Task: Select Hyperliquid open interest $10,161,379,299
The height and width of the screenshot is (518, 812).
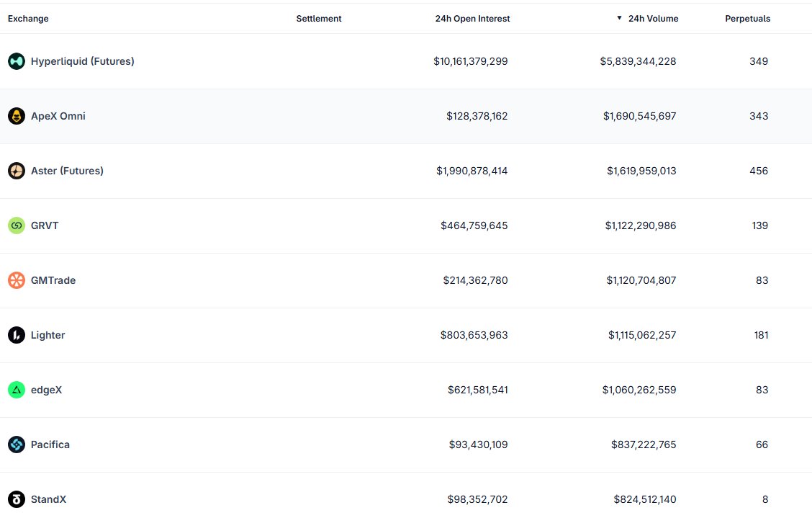Action: point(470,61)
